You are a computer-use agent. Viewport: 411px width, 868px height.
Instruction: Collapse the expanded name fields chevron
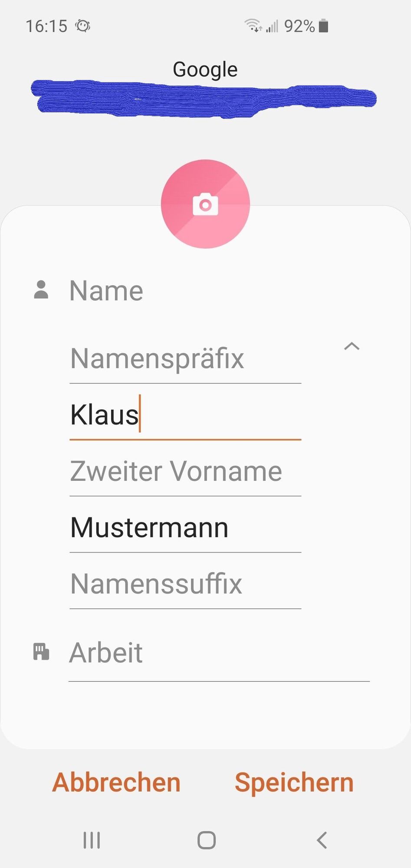click(x=352, y=346)
